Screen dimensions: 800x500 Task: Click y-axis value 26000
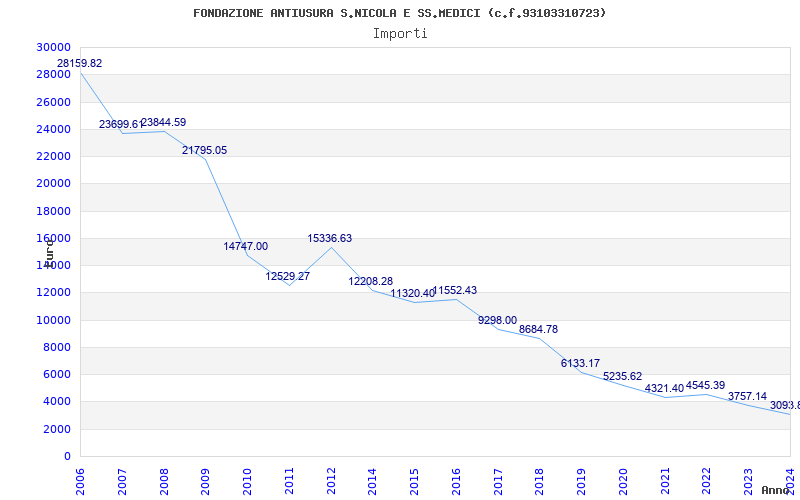[53, 102]
